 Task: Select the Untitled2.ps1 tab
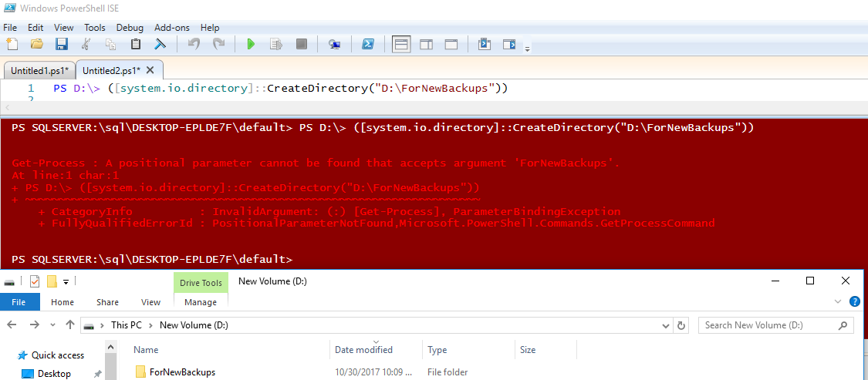(110, 70)
